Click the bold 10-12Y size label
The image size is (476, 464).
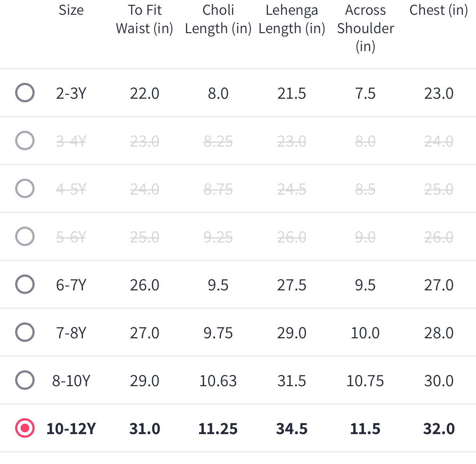(x=71, y=429)
